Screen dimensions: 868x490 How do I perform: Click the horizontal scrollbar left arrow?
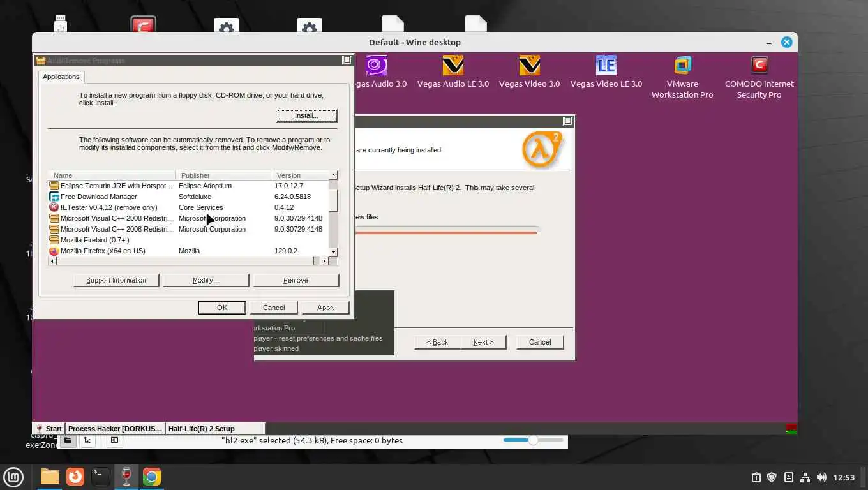tap(54, 261)
